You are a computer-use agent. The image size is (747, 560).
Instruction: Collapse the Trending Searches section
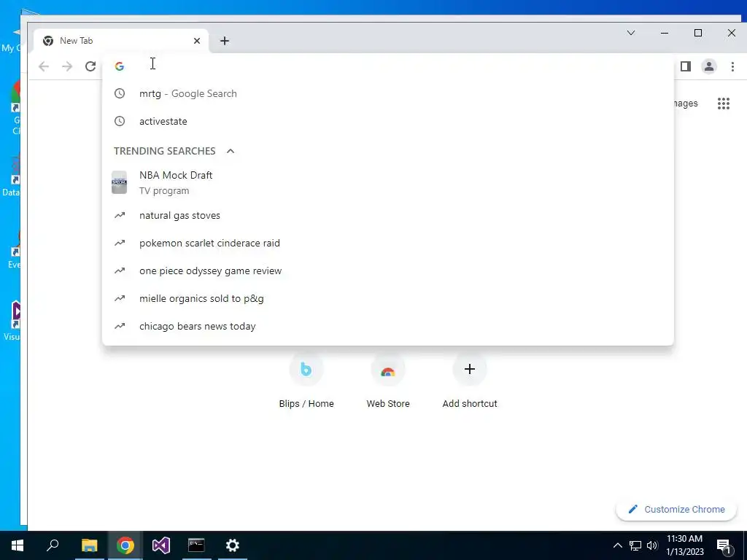click(x=231, y=151)
